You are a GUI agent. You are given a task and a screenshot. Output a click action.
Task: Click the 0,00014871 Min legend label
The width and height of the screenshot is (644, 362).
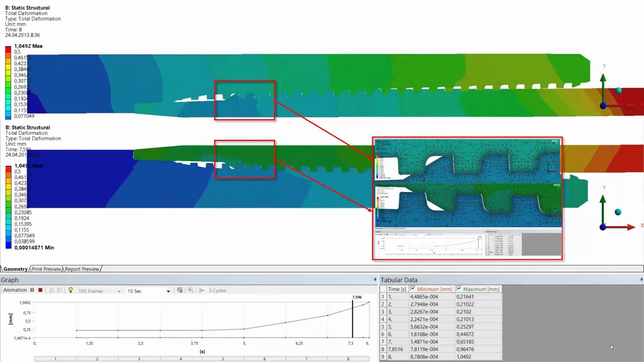point(34,247)
